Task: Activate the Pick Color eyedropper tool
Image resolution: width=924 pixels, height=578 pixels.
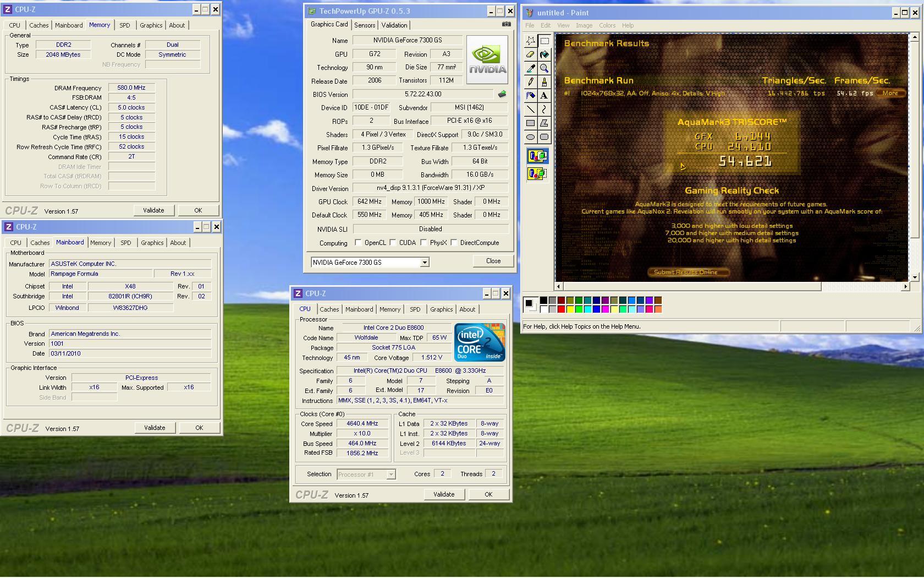Action: pos(530,68)
